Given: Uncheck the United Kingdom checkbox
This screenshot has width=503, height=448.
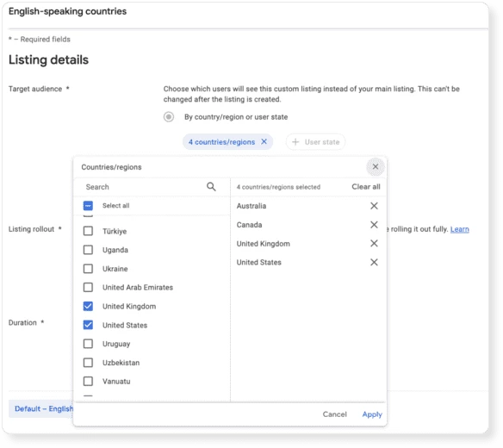Looking at the screenshot, I should pos(88,306).
